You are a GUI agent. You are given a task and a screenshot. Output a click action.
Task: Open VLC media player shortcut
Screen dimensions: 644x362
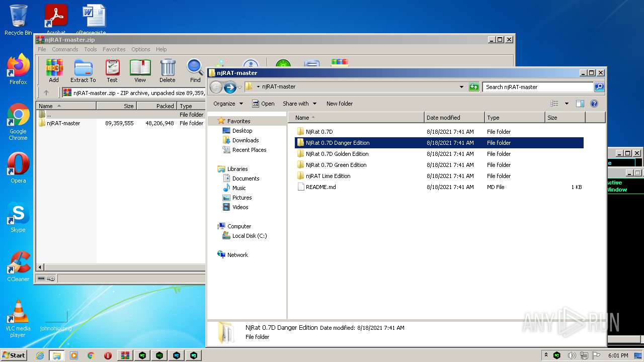[18, 319]
